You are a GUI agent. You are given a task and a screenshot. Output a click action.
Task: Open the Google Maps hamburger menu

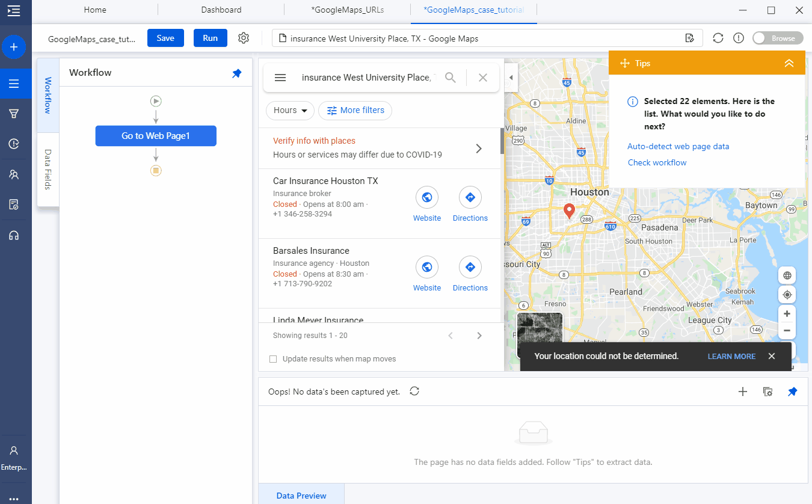pyautogui.click(x=280, y=78)
